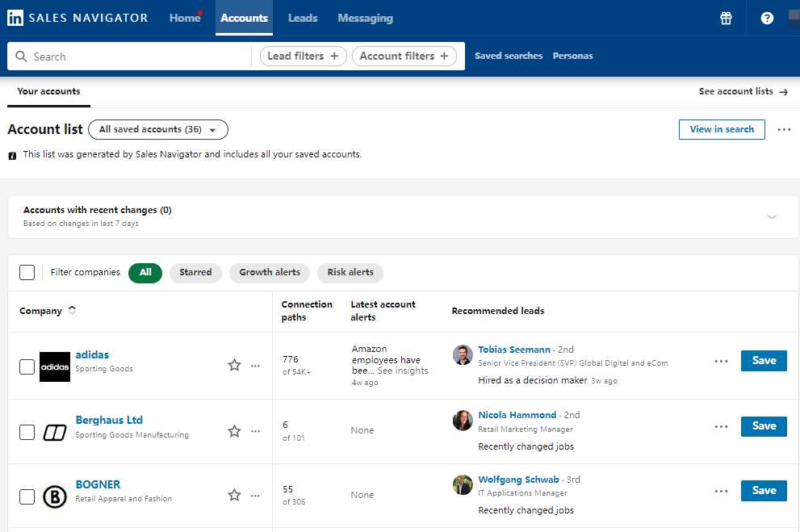Open account list three-dot menu
Image resolution: width=800 pixels, height=532 pixels.
tap(784, 129)
